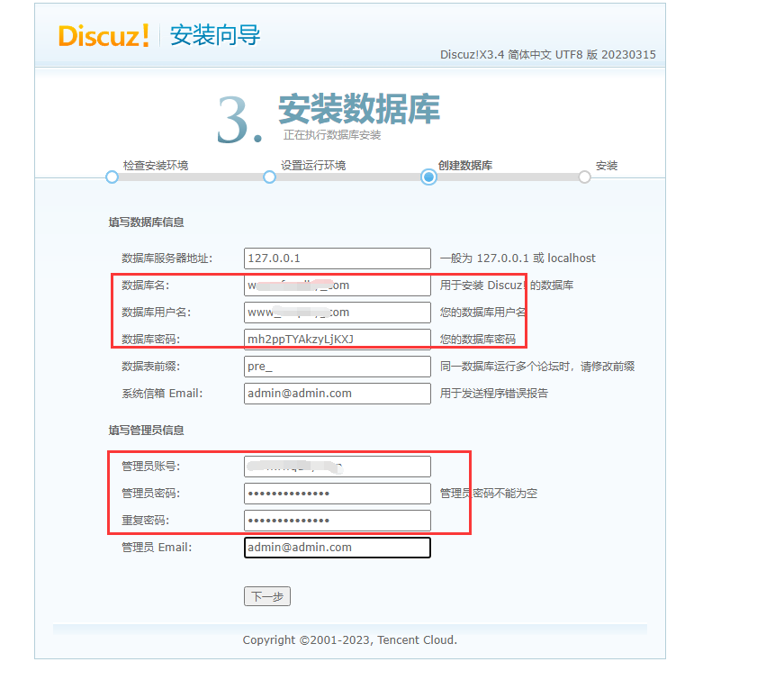Click the 数据库用户名 input field

click(337, 313)
